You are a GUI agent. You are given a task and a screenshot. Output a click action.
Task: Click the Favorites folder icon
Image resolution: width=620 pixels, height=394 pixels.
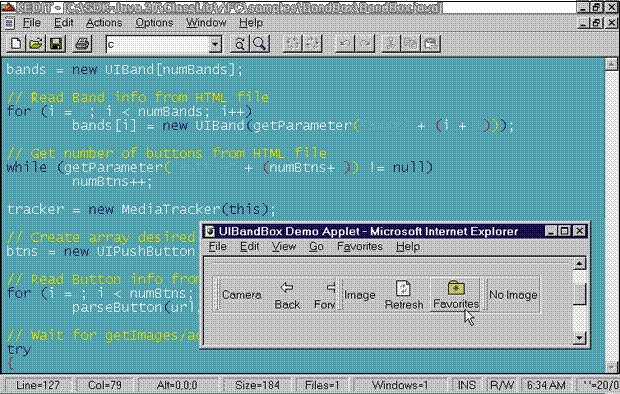[456, 288]
